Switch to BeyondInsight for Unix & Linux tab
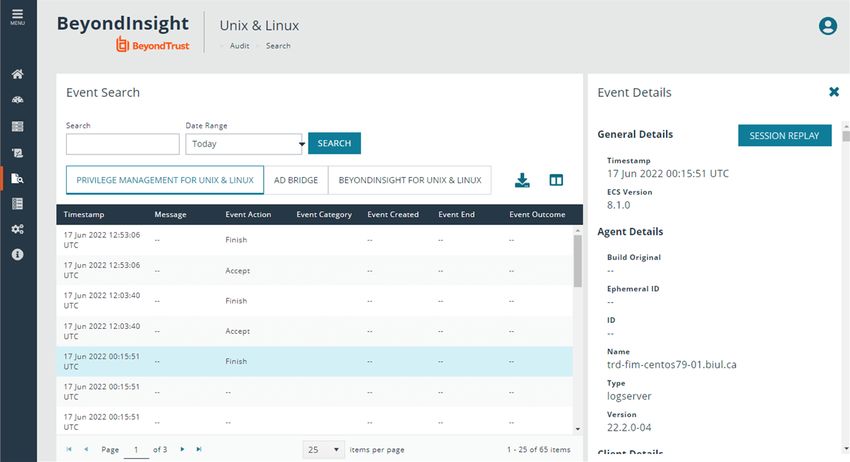Screen dimensions: 850x462 (410, 180)
